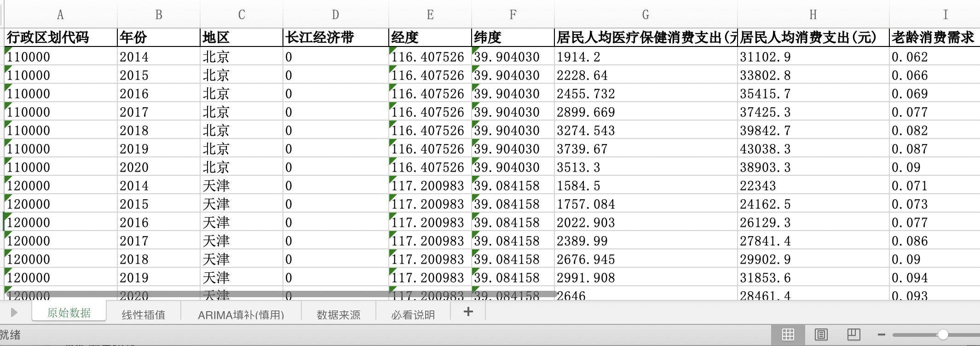Click the cell containing 1584.5

point(646,185)
